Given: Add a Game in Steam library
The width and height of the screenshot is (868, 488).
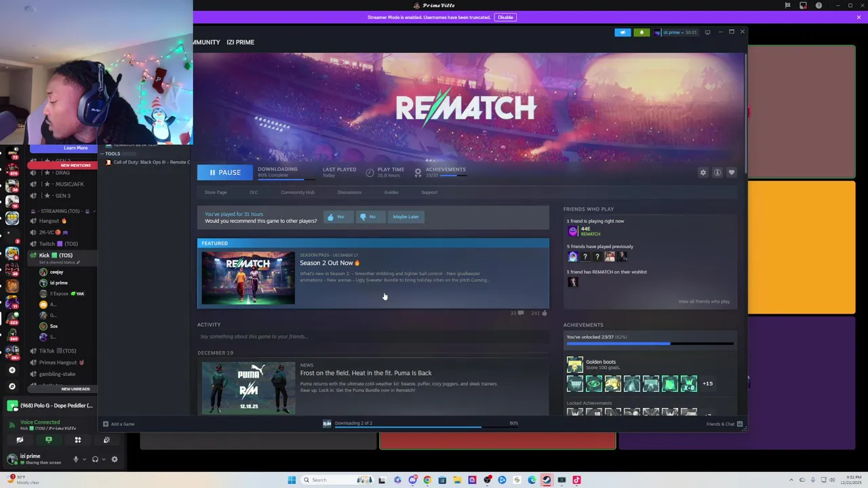Looking at the screenshot, I should [x=119, y=424].
